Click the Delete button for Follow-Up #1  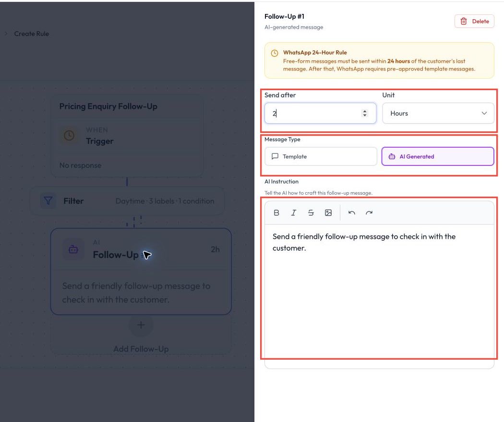[474, 21]
